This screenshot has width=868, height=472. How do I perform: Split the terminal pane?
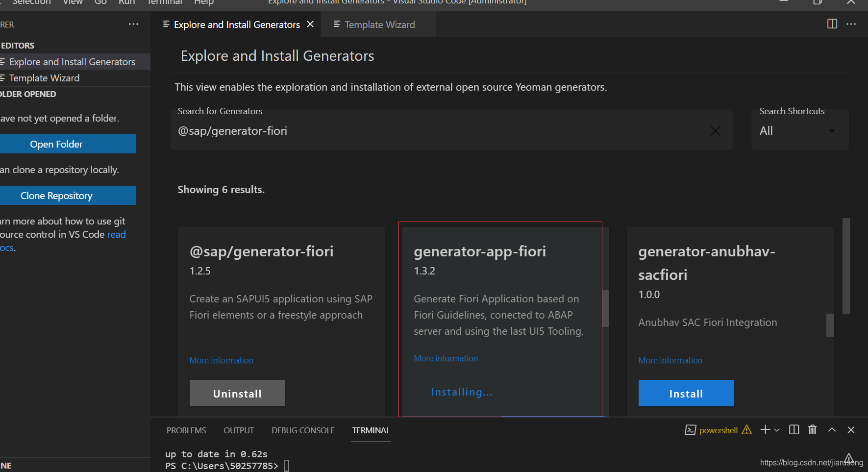pos(794,430)
